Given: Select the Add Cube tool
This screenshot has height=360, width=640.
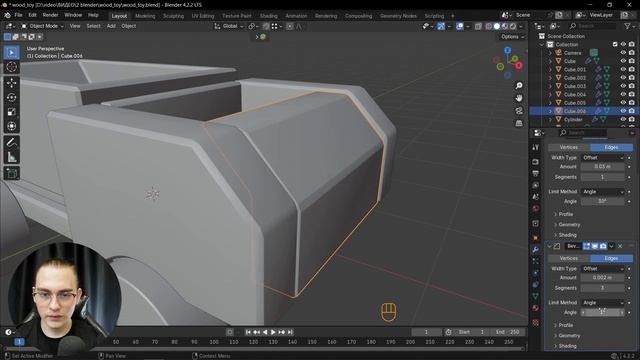Looking at the screenshot, I should 11,173.
